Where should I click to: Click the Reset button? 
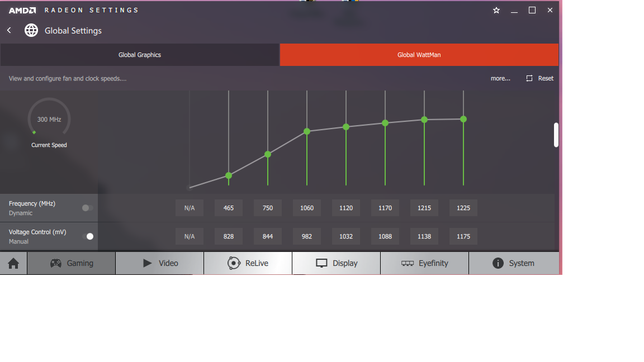click(x=539, y=78)
